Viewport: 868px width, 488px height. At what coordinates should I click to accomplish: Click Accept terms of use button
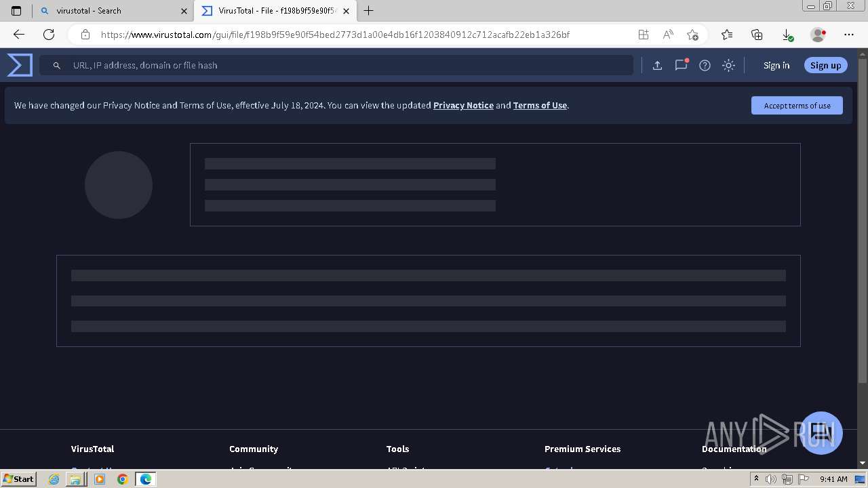pyautogui.click(x=797, y=105)
